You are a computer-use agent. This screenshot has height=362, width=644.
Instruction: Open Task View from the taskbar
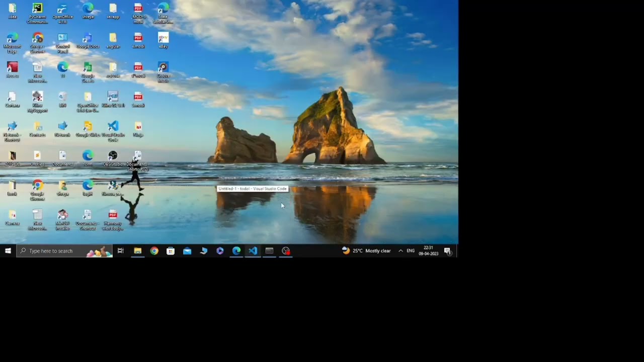pyautogui.click(x=121, y=251)
